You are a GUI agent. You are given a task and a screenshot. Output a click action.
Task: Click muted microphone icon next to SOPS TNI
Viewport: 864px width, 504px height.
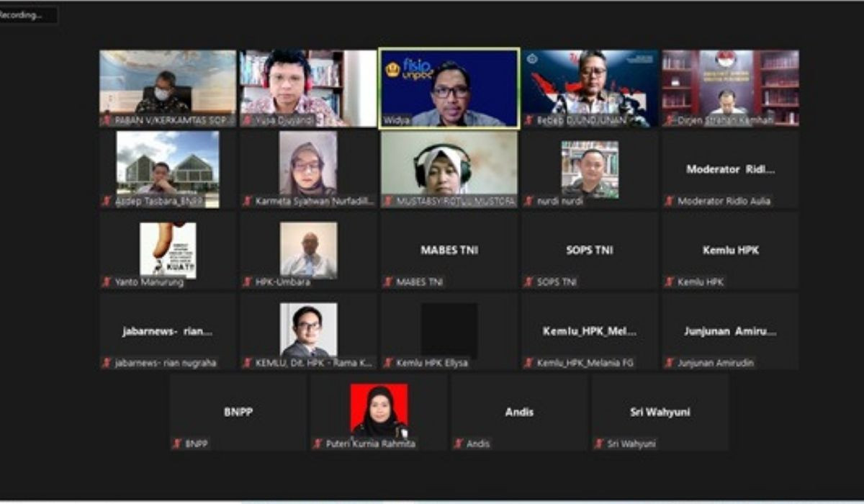529,282
